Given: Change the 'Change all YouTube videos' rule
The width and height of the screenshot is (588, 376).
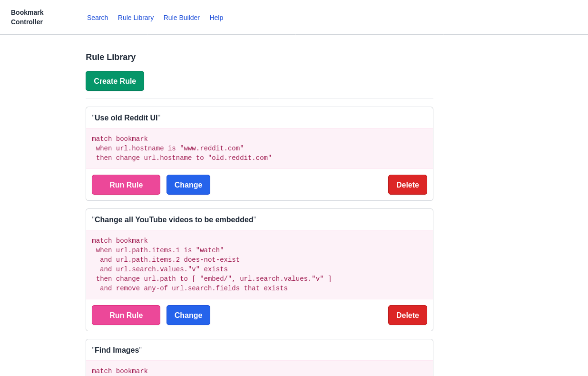Looking at the screenshot, I should pyautogui.click(x=188, y=315).
